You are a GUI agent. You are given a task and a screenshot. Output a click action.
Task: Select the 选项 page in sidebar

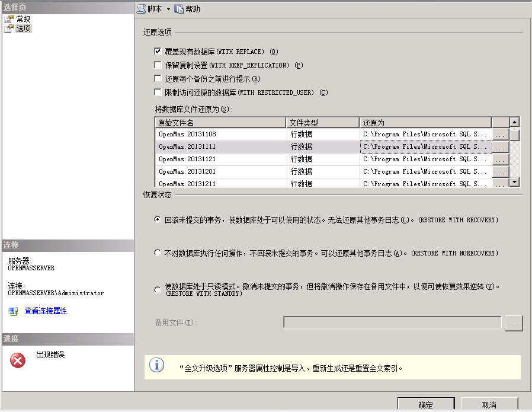[23, 28]
